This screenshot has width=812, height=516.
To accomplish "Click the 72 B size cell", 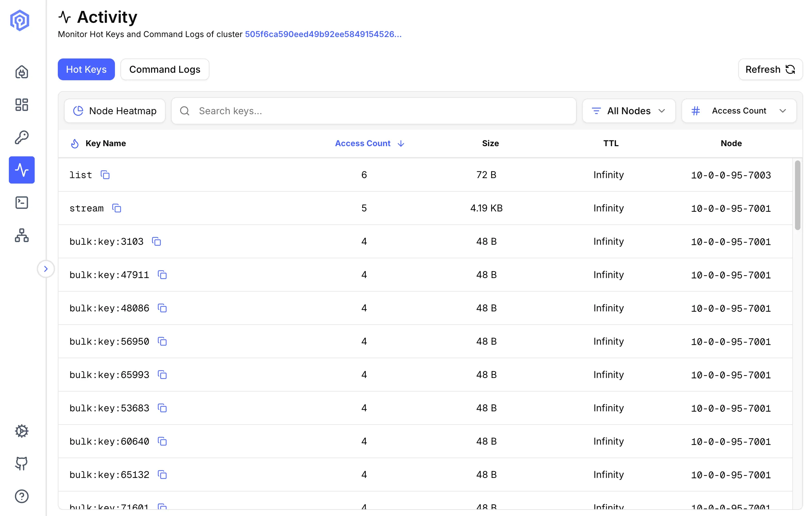I will (486, 175).
